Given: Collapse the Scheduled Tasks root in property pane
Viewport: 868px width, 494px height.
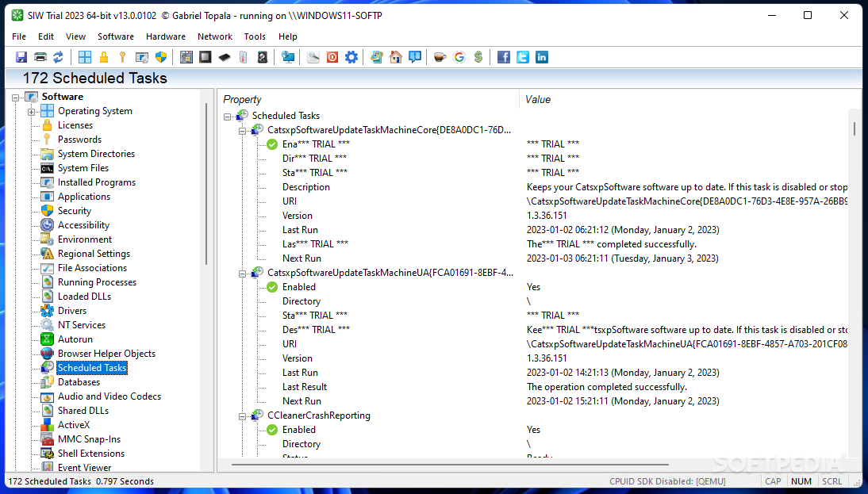Looking at the screenshot, I should tap(227, 117).
